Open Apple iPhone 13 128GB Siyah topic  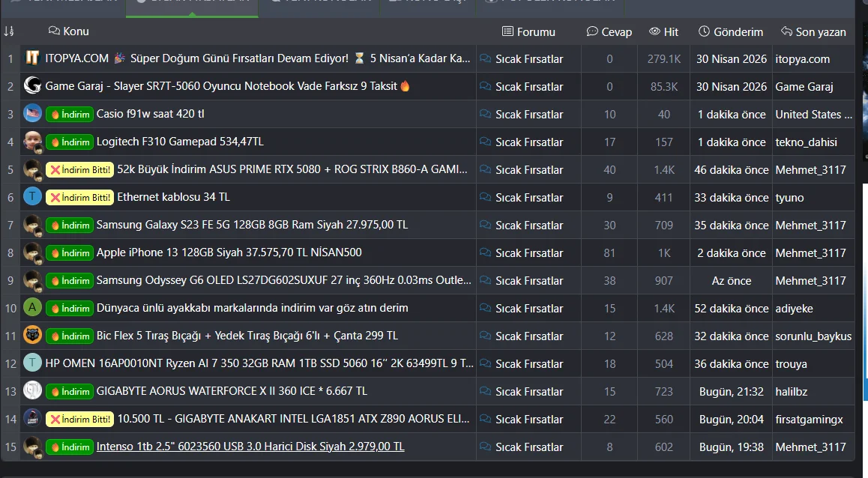(x=229, y=252)
